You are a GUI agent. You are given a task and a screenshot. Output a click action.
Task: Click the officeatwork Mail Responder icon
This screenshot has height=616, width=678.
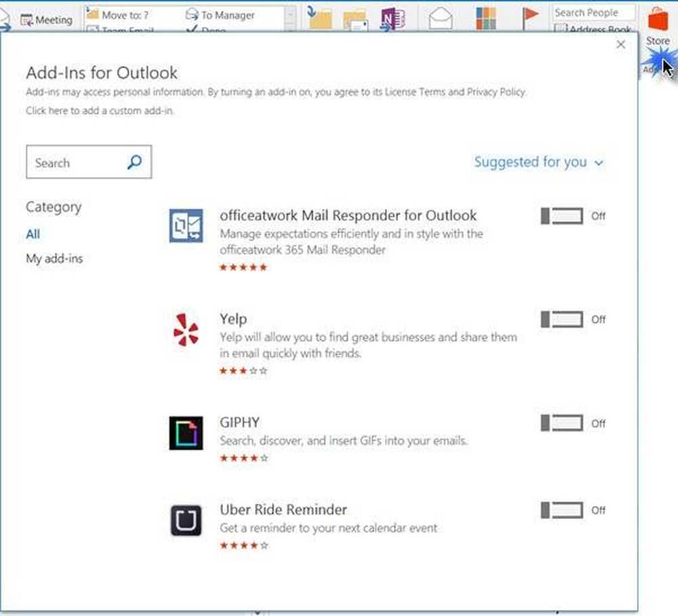[186, 226]
